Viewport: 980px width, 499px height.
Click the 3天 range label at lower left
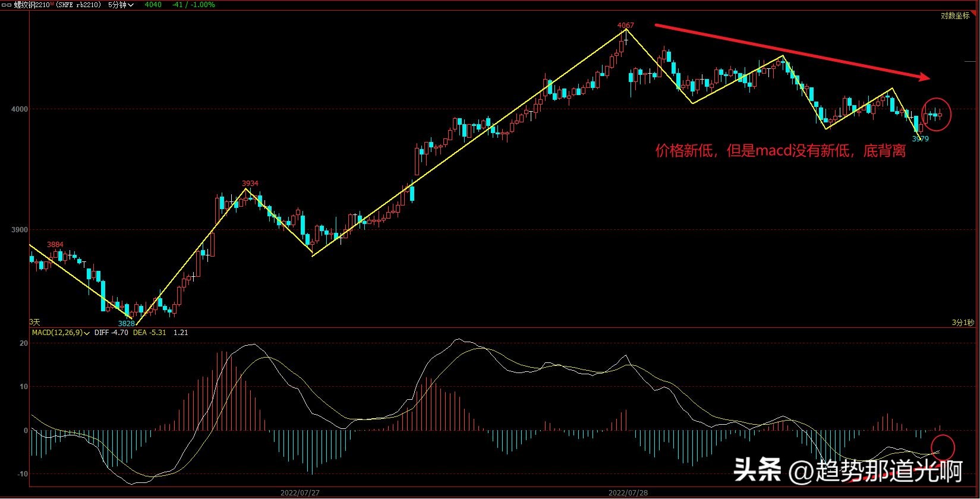pyautogui.click(x=34, y=322)
